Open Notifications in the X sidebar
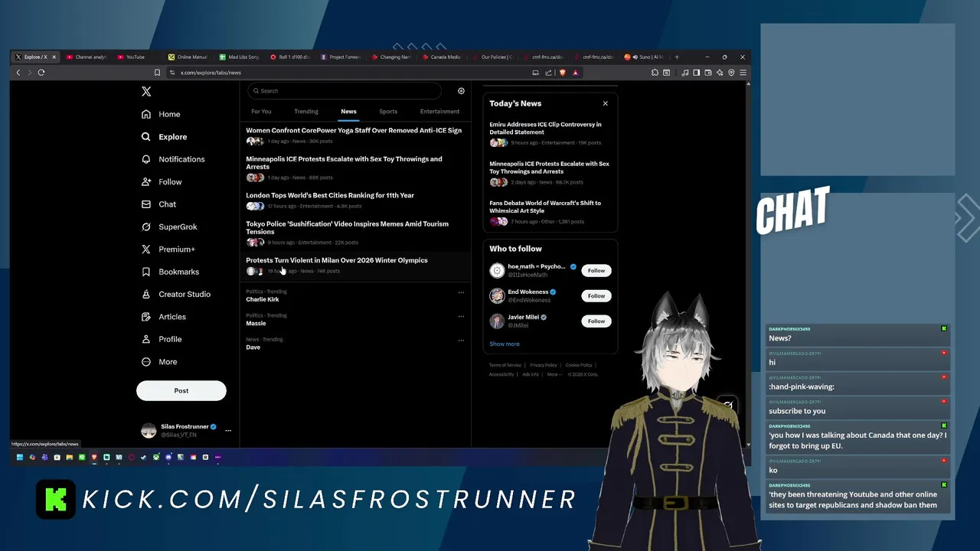 (173, 159)
